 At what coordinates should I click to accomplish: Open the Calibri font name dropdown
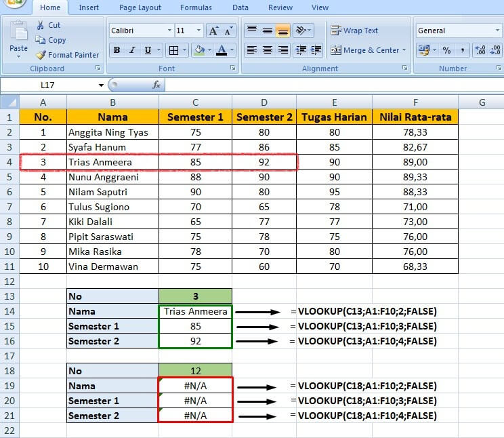coord(169,31)
